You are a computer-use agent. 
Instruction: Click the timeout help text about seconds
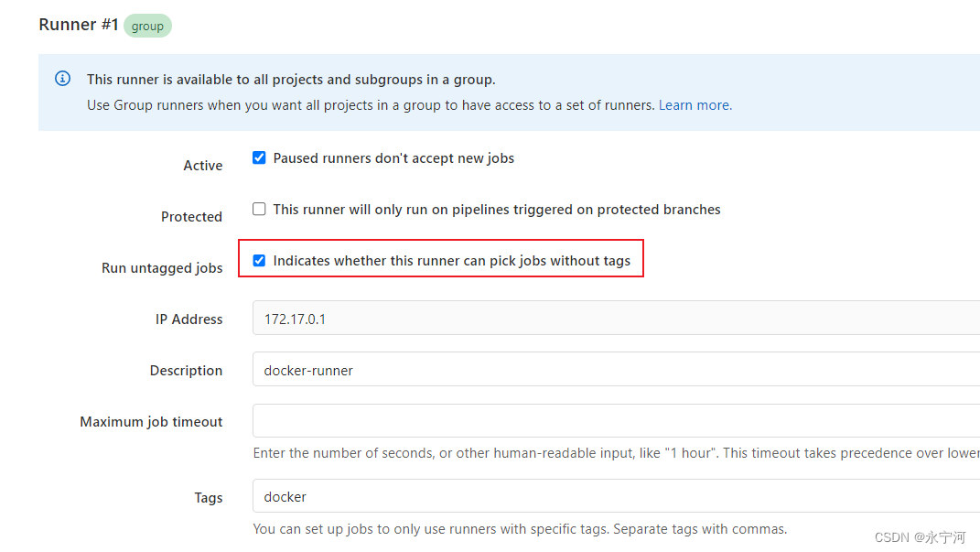(616, 452)
